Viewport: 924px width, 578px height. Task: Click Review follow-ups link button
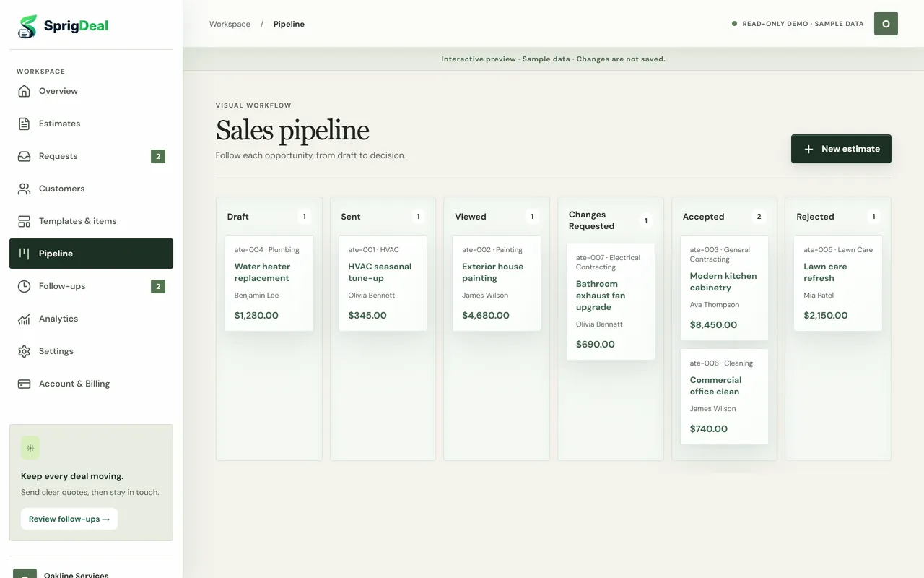click(x=69, y=519)
